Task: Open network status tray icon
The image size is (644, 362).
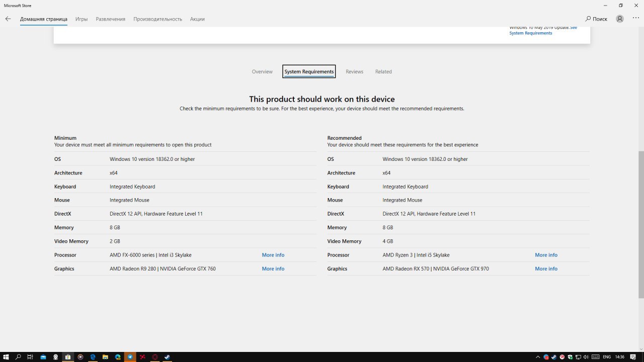Action: tap(578, 357)
